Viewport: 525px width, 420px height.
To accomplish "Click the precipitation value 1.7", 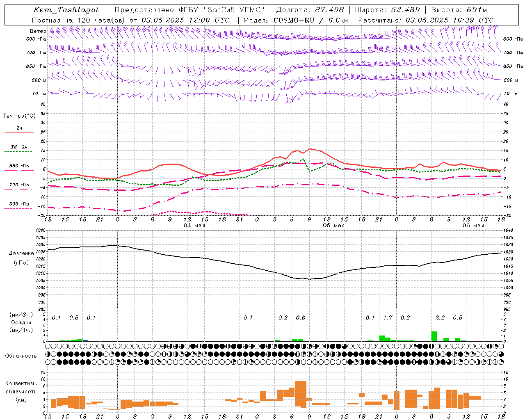I will [388, 317].
